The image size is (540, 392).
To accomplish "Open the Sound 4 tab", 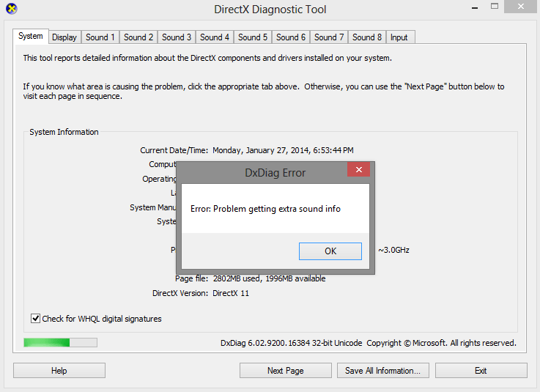I will click(x=215, y=37).
